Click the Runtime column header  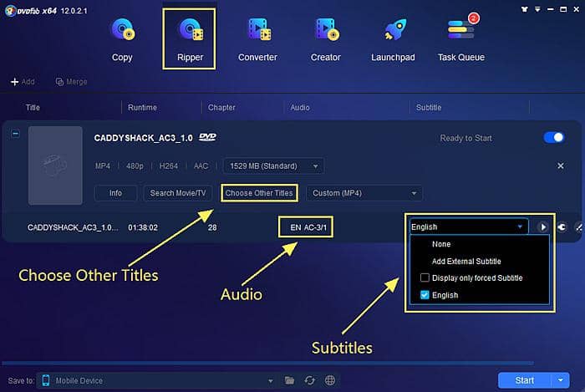[142, 108]
